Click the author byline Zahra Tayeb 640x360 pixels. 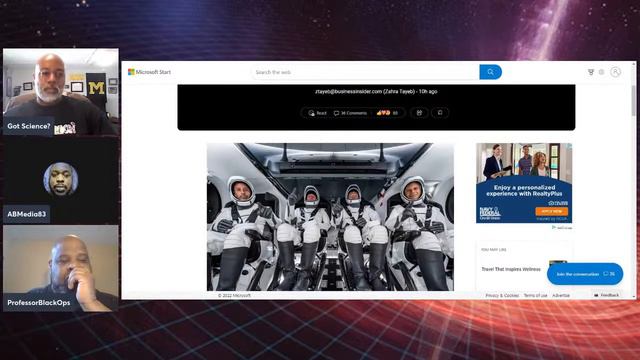(376, 91)
